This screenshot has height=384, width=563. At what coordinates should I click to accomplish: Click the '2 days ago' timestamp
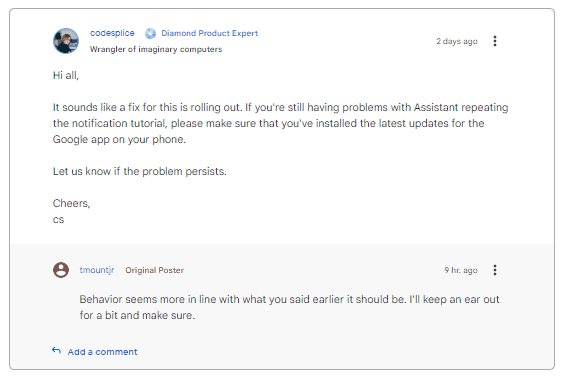coord(457,41)
